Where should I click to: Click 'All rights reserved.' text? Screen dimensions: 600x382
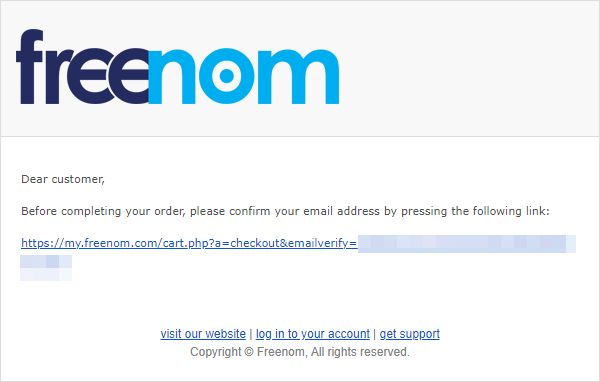pyautogui.click(x=360, y=352)
